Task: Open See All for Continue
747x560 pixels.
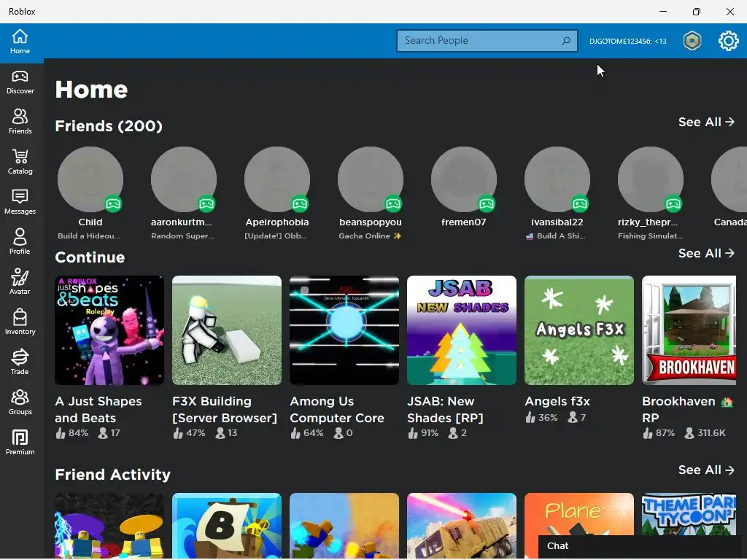Action: (x=706, y=253)
